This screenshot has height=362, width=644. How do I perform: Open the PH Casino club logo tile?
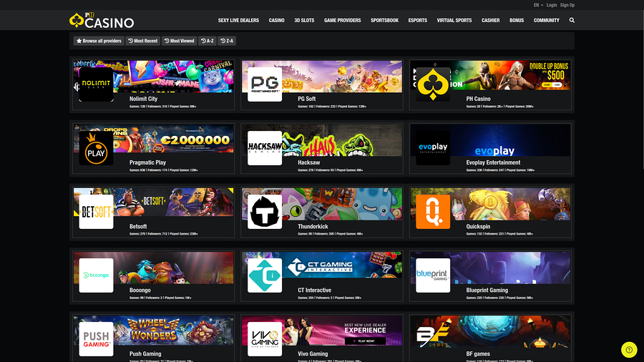(433, 84)
